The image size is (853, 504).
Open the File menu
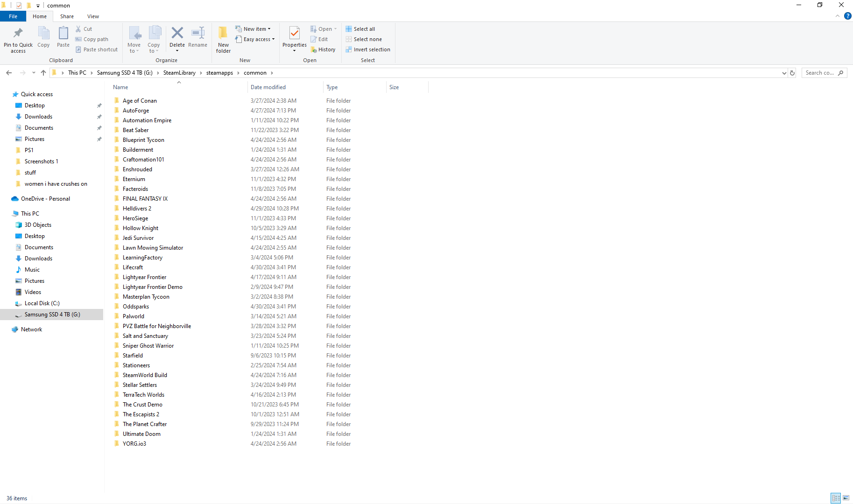click(x=13, y=16)
